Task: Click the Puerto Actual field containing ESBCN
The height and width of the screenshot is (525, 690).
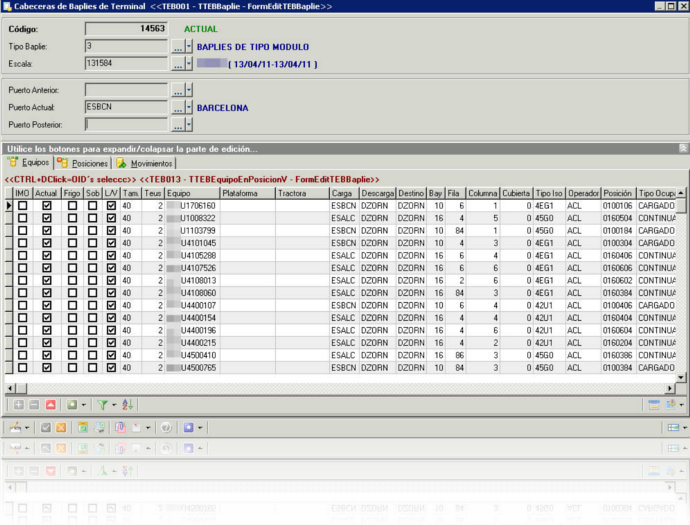Action: click(126, 107)
